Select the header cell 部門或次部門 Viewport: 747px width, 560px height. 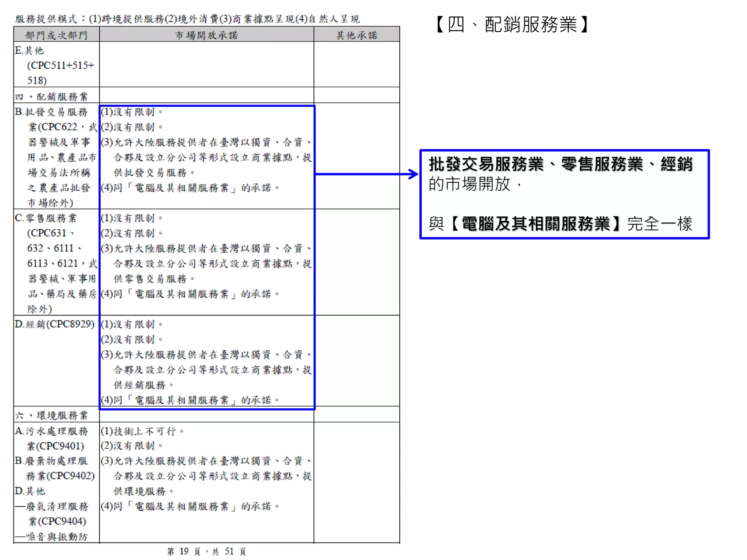pyautogui.click(x=57, y=35)
